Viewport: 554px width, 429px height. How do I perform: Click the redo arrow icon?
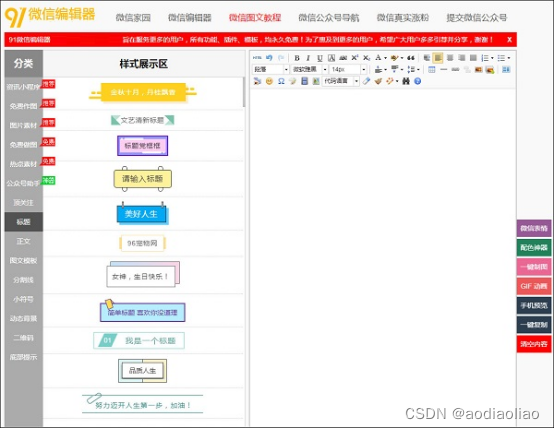click(x=281, y=58)
